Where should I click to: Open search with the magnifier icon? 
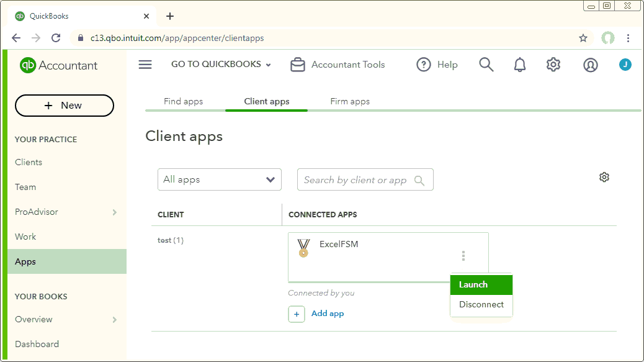[x=486, y=65]
